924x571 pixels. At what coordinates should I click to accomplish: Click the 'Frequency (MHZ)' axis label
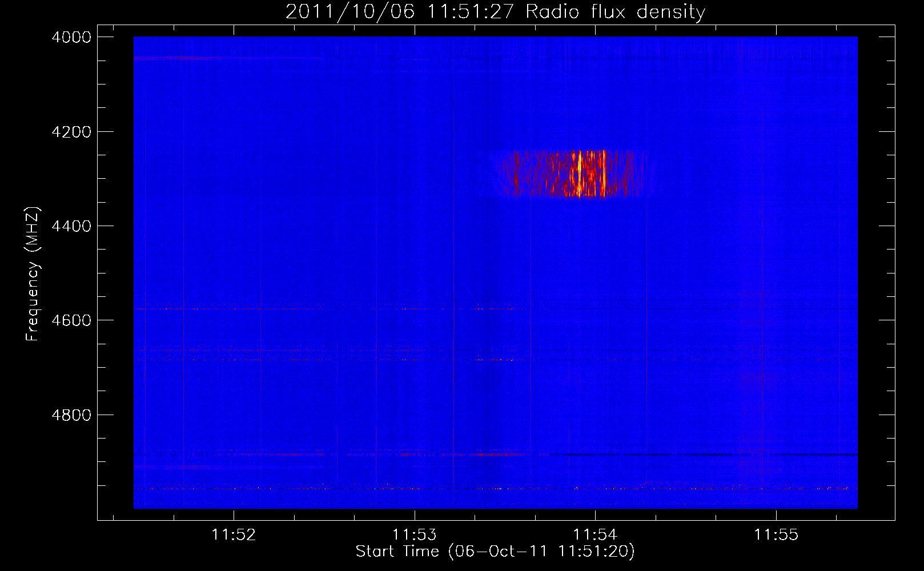coord(33,274)
